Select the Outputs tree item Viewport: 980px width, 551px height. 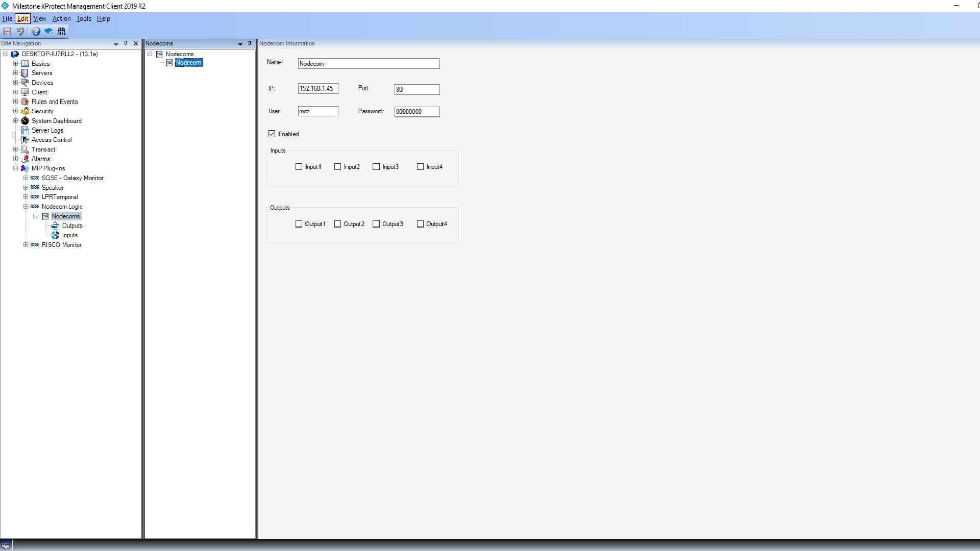tap(72, 226)
